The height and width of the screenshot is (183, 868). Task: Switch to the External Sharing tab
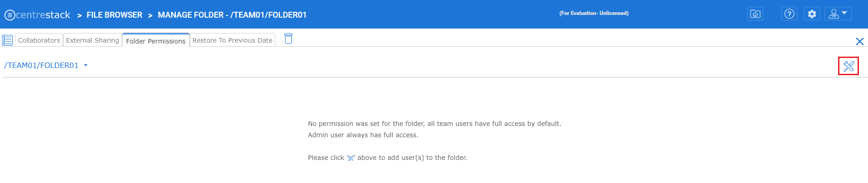(93, 40)
